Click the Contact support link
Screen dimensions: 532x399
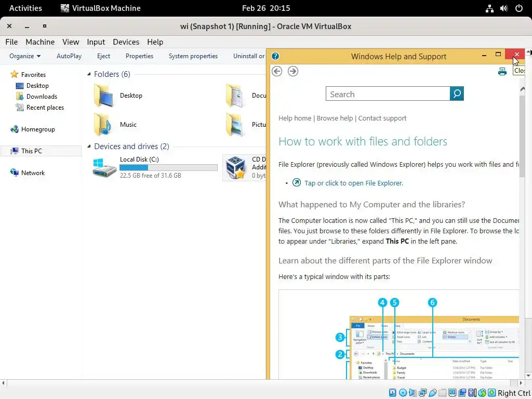click(x=382, y=118)
